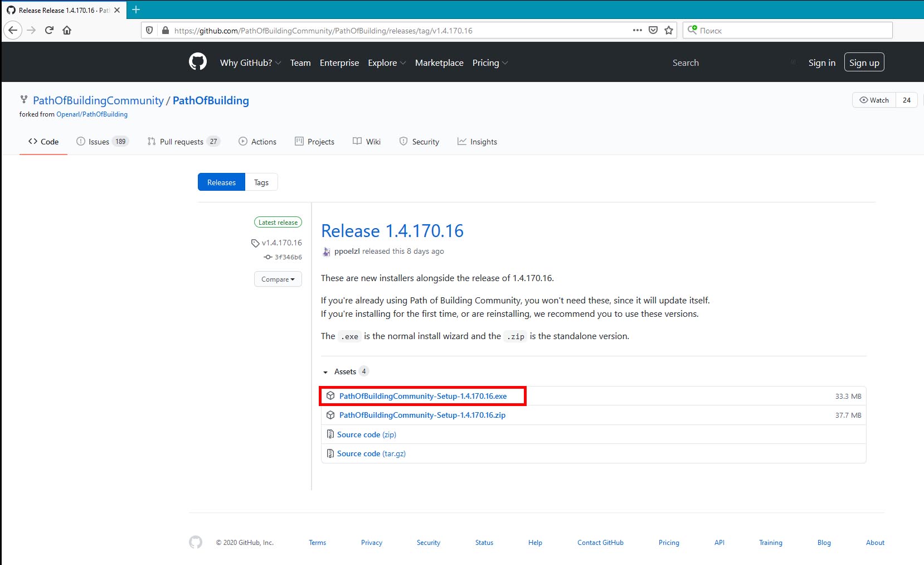The height and width of the screenshot is (565, 924).
Task: Open the Insights tab
Action: tap(477, 142)
